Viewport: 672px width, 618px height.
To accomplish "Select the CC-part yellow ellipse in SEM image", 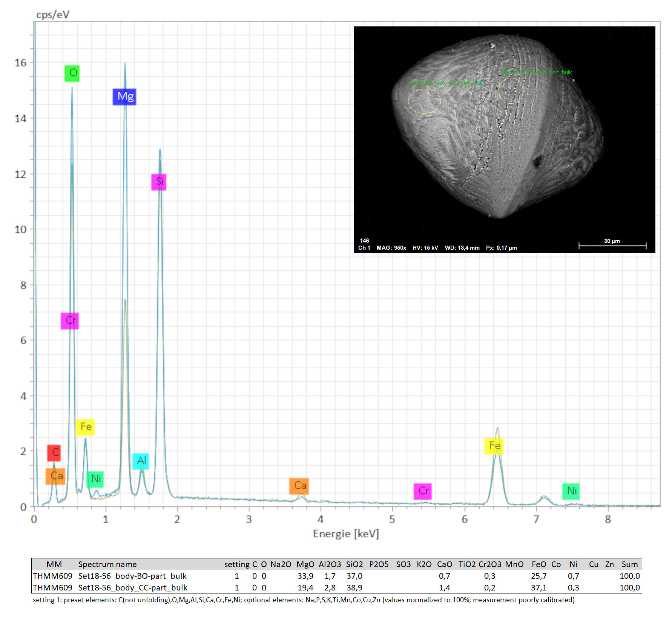I will click(424, 101).
